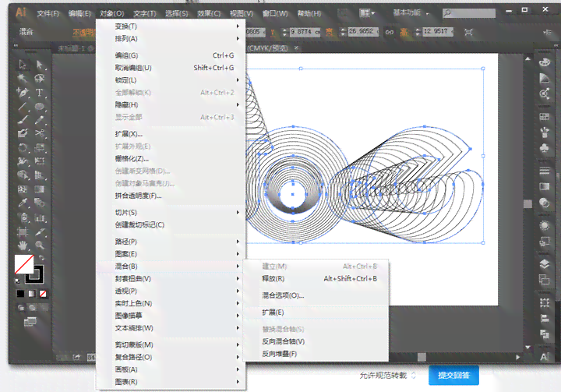Click the 不透明度 opacity link

pos(84,32)
